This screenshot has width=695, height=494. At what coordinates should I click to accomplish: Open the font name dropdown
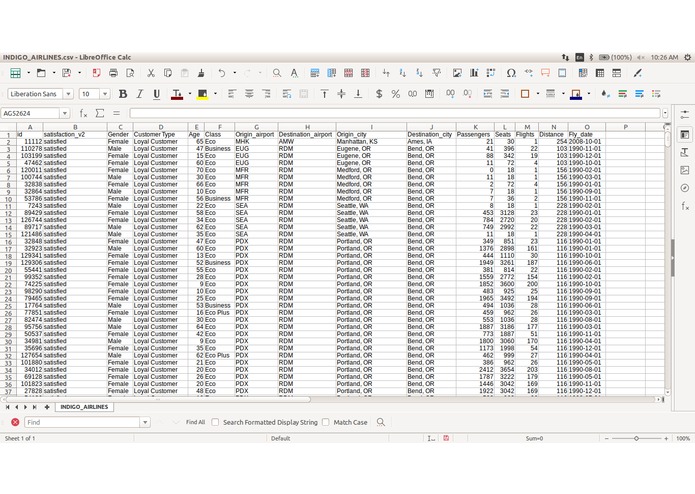[x=68, y=94]
